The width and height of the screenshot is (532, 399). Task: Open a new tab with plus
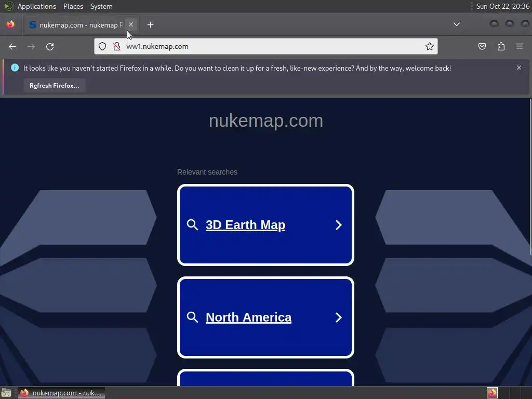(x=151, y=25)
